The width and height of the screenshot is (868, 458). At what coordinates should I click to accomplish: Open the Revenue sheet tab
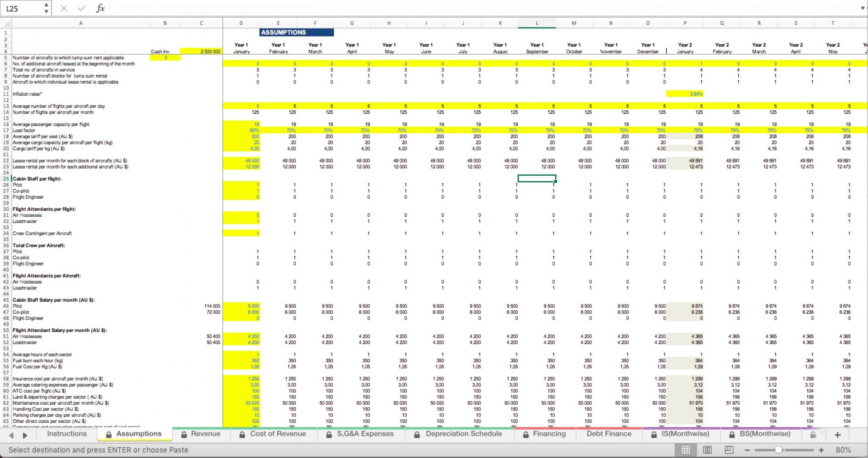click(x=201, y=434)
